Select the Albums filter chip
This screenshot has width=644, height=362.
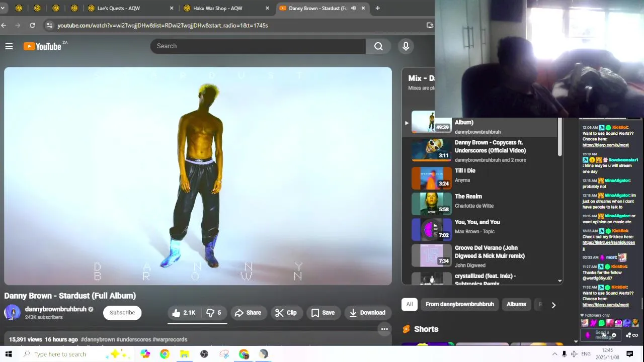point(516,304)
